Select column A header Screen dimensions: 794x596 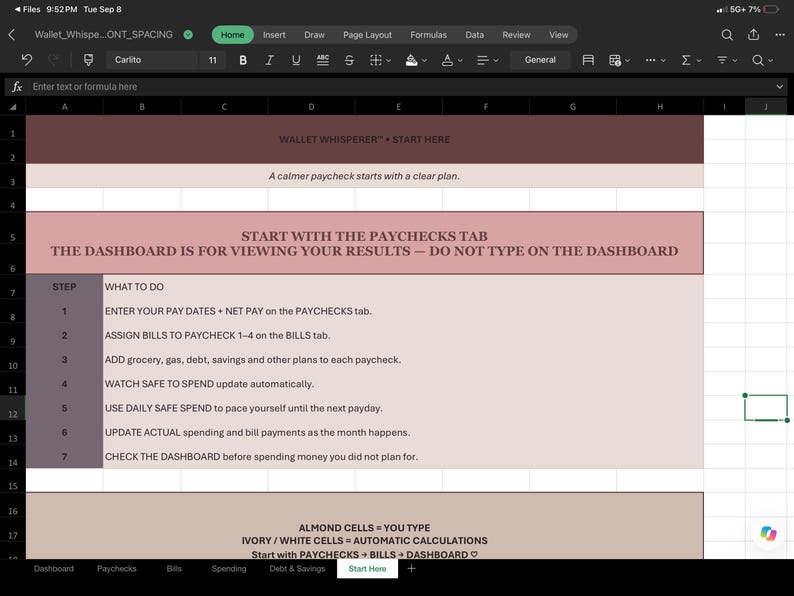click(64, 107)
